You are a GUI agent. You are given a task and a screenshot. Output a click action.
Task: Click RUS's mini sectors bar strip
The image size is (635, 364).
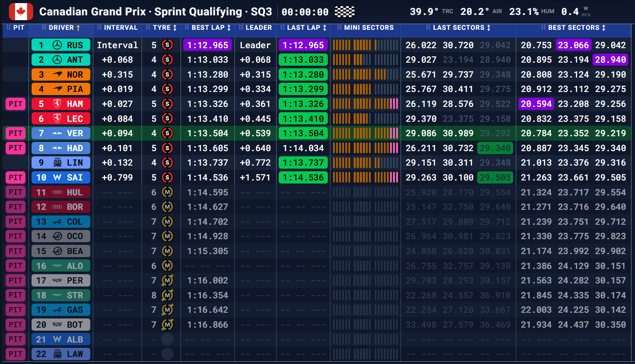365,45
